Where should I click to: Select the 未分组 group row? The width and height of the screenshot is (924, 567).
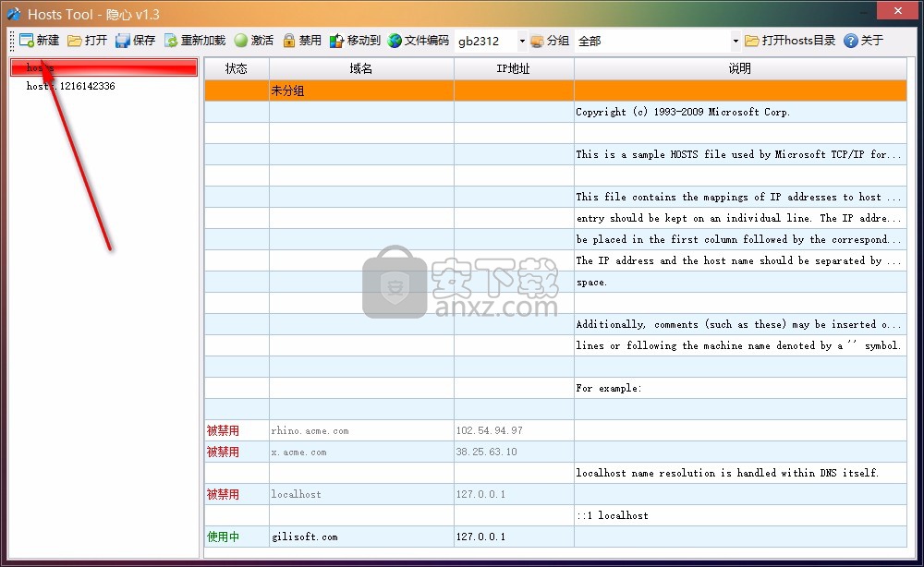(x=555, y=90)
